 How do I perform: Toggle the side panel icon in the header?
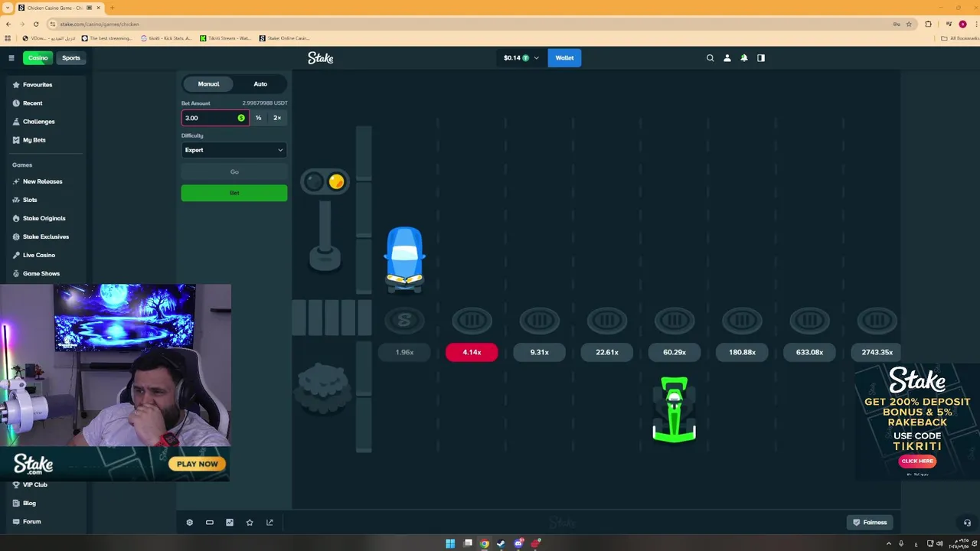coord(761,58)
